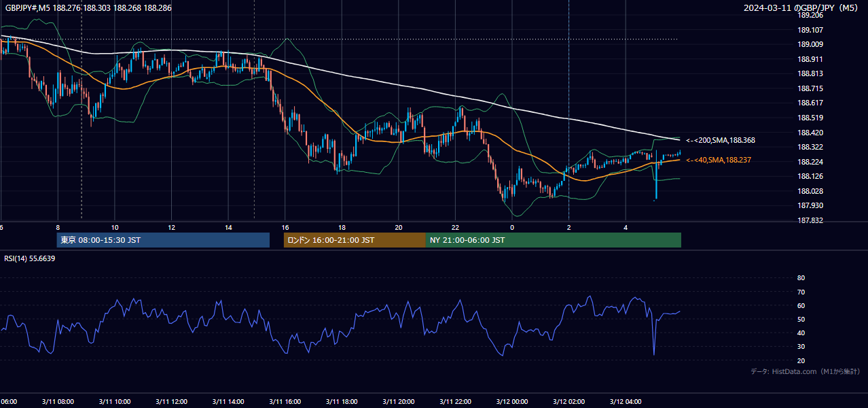Image resolution: width=868 pixels, height=408 pixels.
Task: Click the hour 22 label under the price chart
Action: click(456, 227)
